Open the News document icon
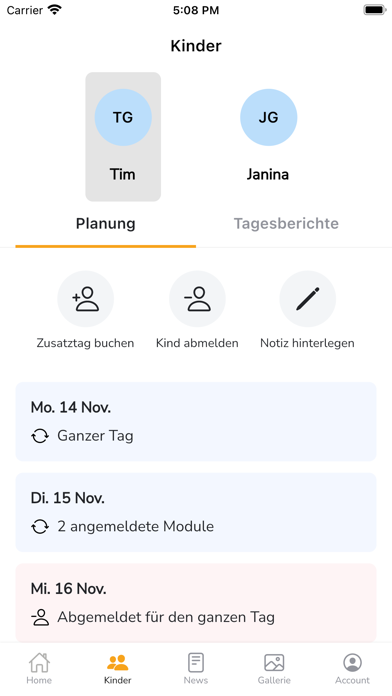392x696 pixels. point(196,663)
